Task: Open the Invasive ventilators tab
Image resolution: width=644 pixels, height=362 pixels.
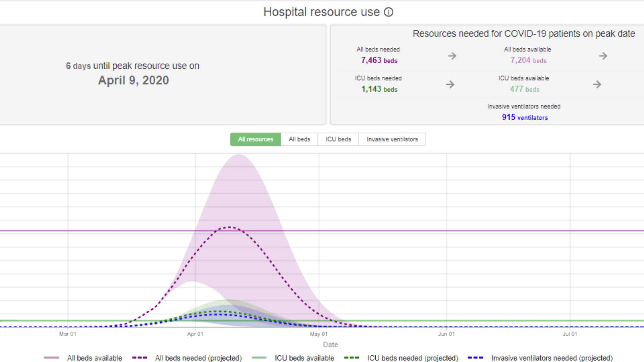Action: click(392, 139)
